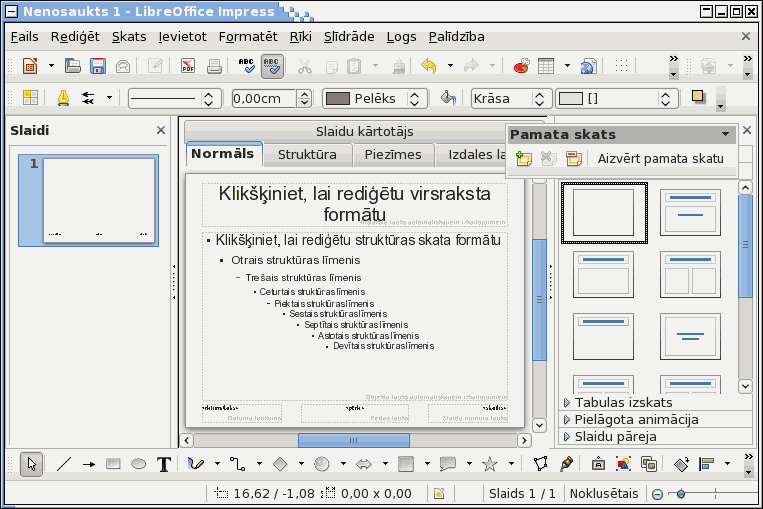This screenshot has width=763, height=509.
Task: Click new master slide icon
Action: (x=524, y=159)
